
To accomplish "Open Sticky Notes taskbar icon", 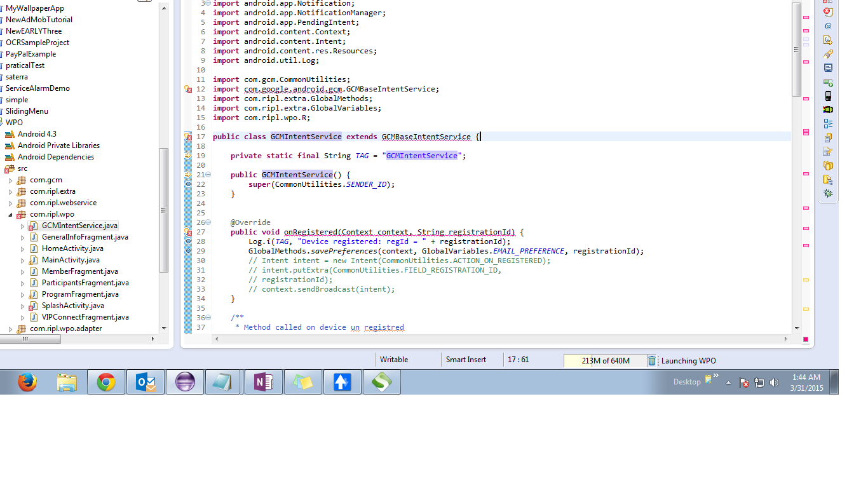I will click(x=303, y=382).
